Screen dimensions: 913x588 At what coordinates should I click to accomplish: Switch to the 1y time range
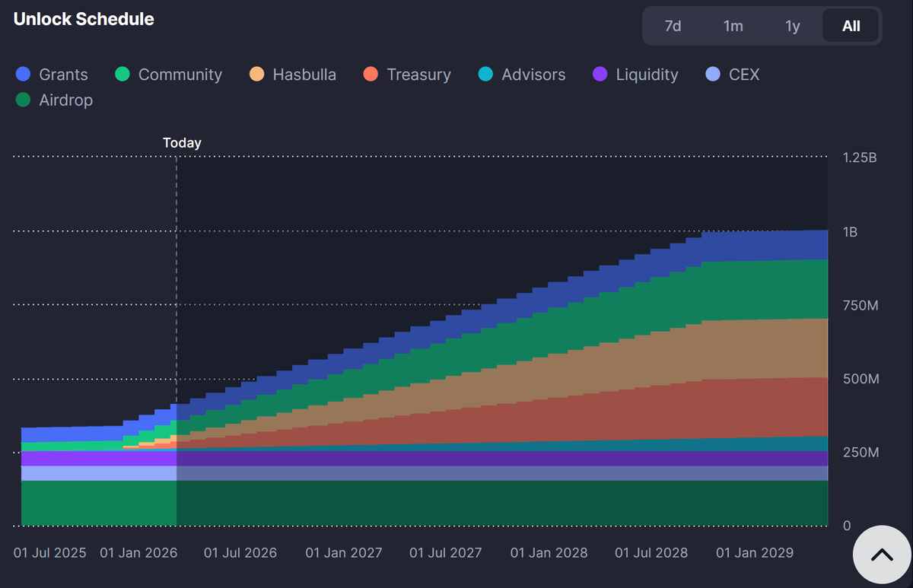click(793, 26)
